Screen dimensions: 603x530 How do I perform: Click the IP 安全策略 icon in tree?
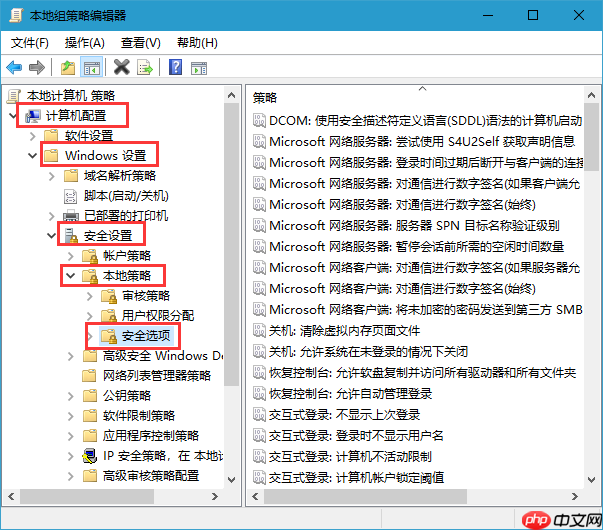(90, 456)
